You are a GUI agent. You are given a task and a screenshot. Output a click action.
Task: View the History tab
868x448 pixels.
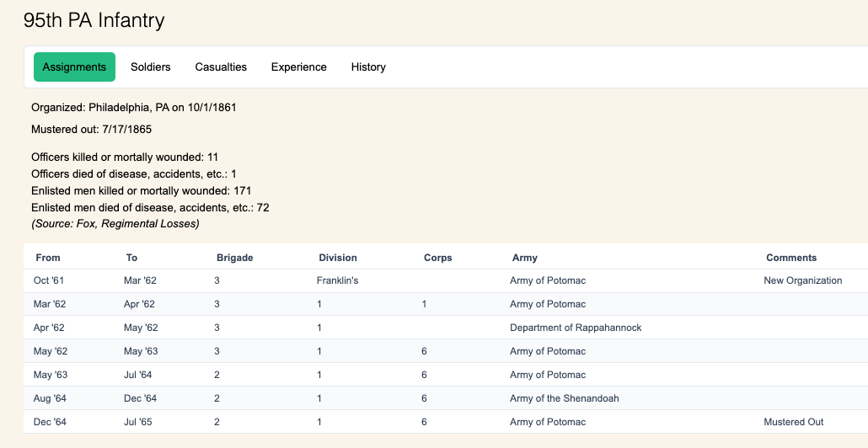click(368, 67)
